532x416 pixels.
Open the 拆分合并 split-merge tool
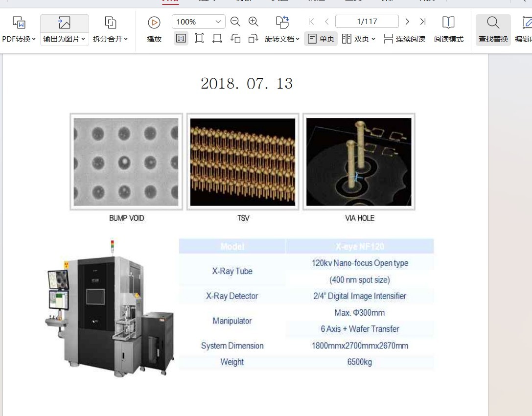pyautogui.click(x=110, y=30)
